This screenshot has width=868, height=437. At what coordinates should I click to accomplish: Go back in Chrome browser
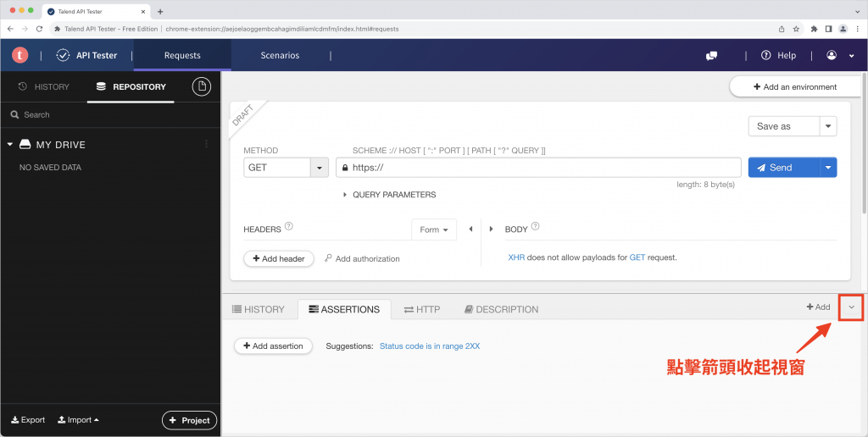10,29
